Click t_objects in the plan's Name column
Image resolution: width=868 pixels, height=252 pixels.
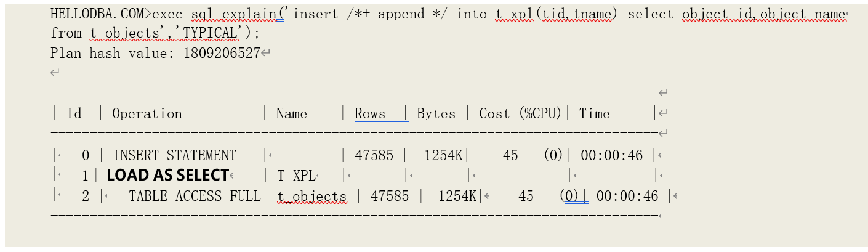[x=311, y=197]
